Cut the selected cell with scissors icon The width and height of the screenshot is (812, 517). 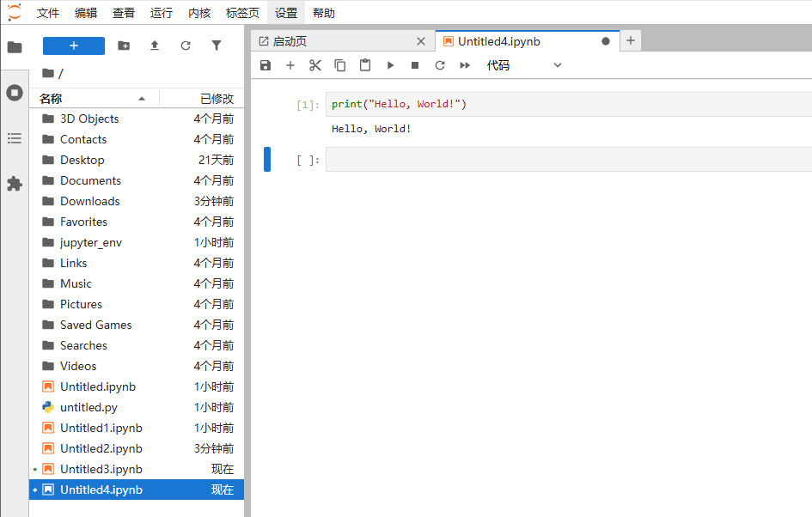[x=314, y=65]
